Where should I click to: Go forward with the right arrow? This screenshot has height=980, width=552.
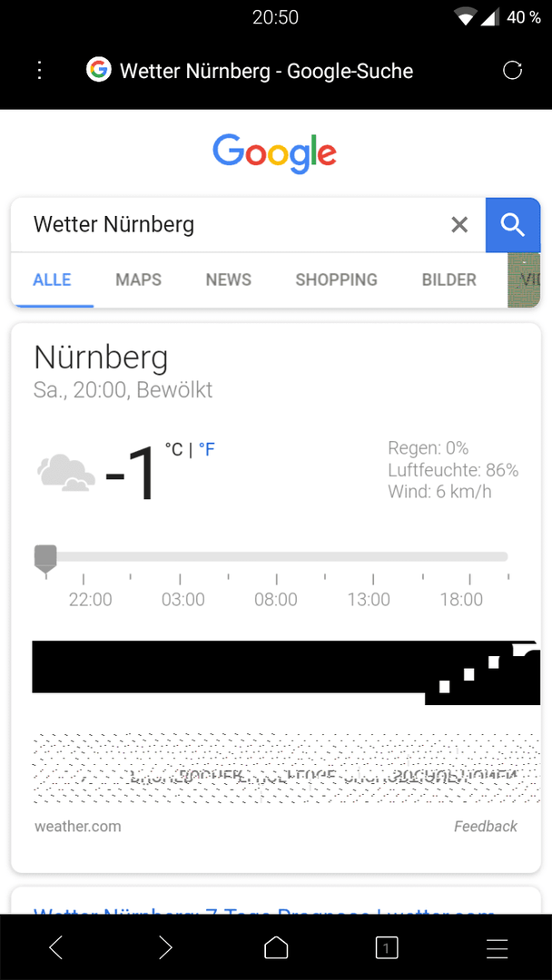tap(165, 947)
